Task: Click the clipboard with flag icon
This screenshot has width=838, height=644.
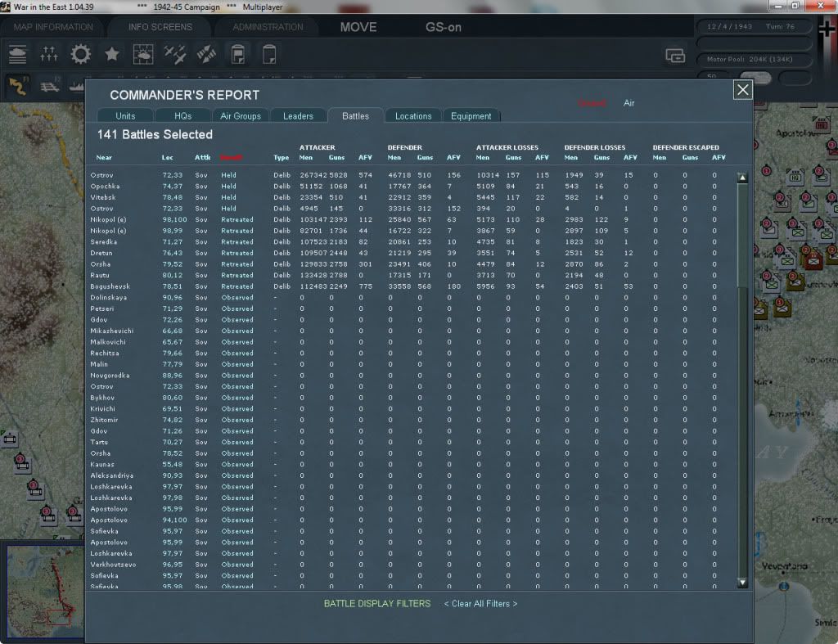Action: 238,55
